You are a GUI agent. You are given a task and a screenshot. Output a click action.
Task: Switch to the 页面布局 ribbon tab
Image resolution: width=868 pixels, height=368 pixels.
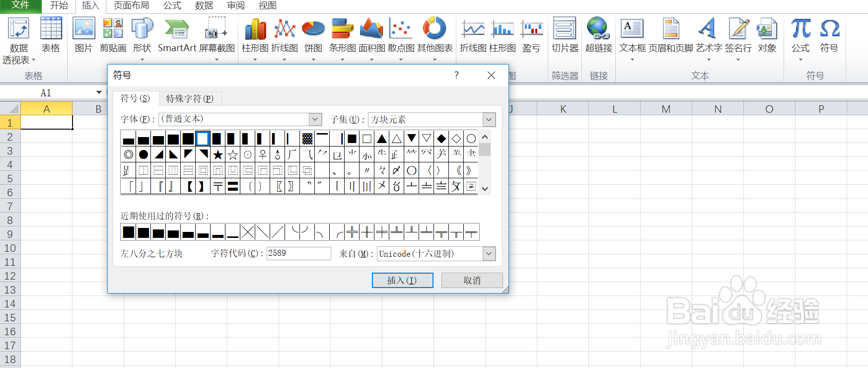click(131, 5)
